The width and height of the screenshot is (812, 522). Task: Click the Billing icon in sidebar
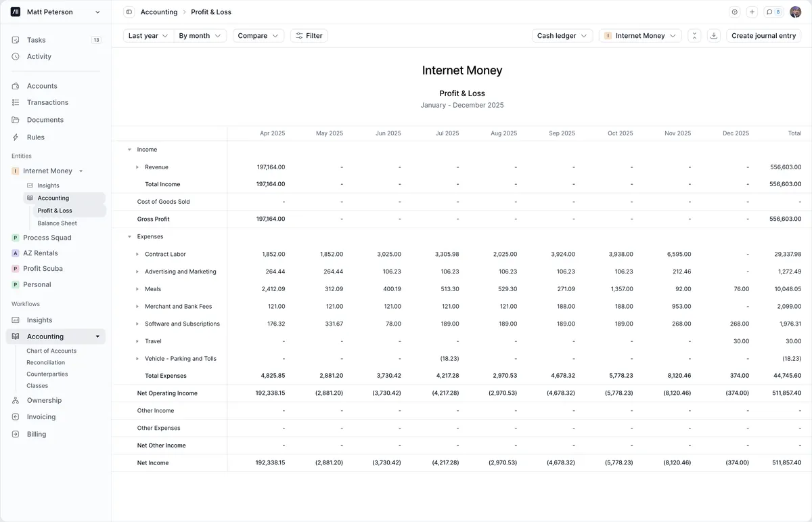16,435
